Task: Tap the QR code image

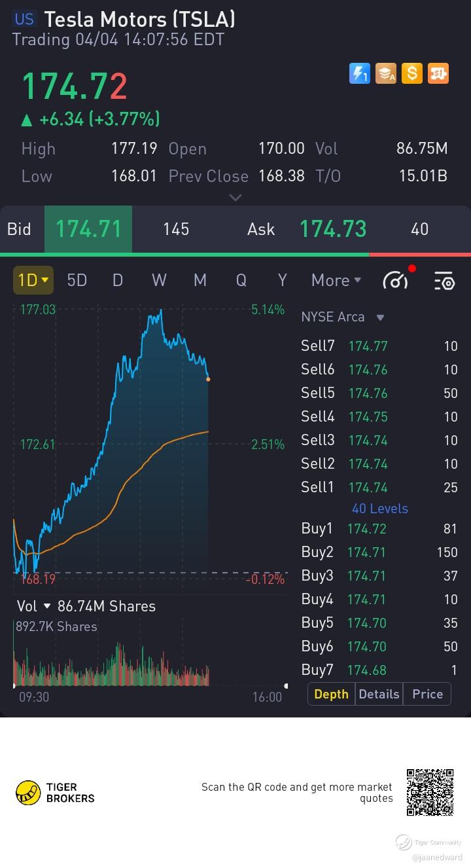Action: 430,792
